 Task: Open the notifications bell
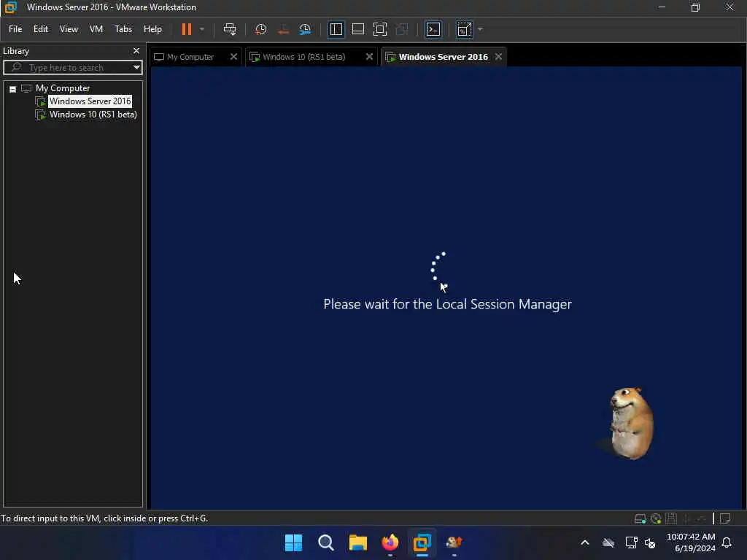[x=727, y=542]
